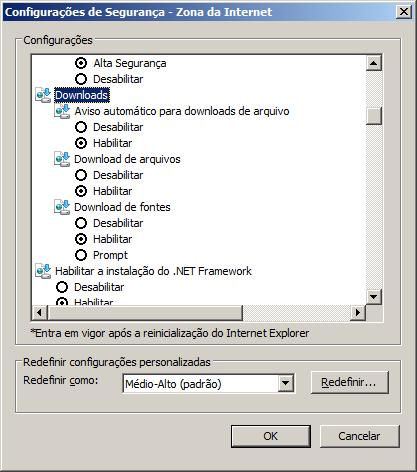Select Desabilitar below Alta Segurança
This screenshot has height=472, width=417.
pos(81,79)
